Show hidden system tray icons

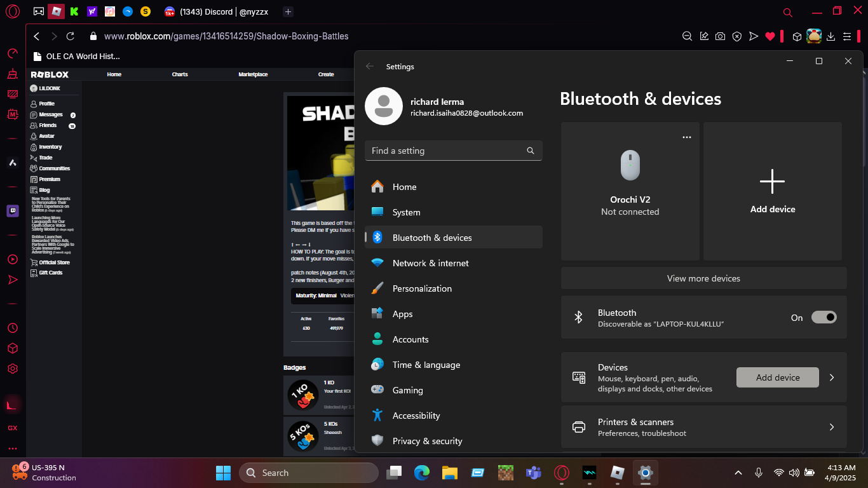click(738, 473)
